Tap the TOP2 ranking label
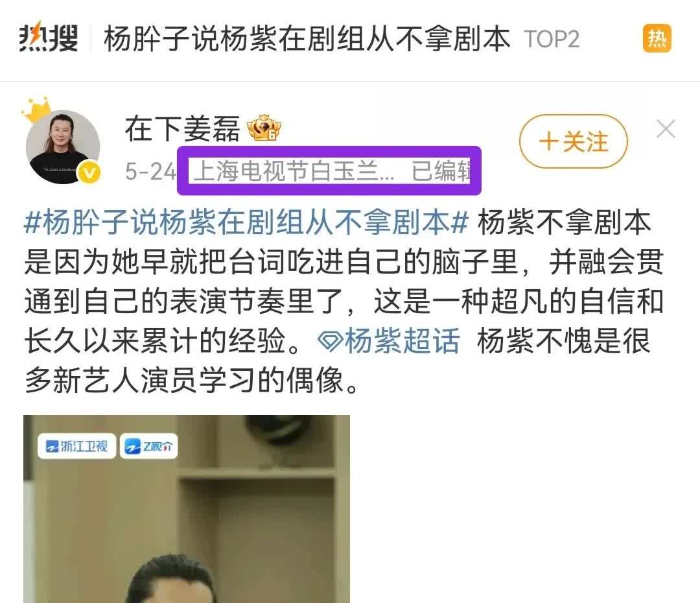Viewport: 700px width, 603px height. click(x=552, y=40)
